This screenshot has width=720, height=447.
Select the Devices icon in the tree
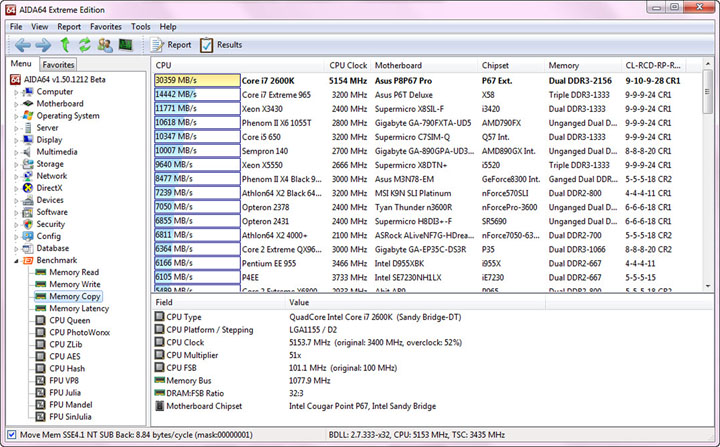[x=28, y=200]
